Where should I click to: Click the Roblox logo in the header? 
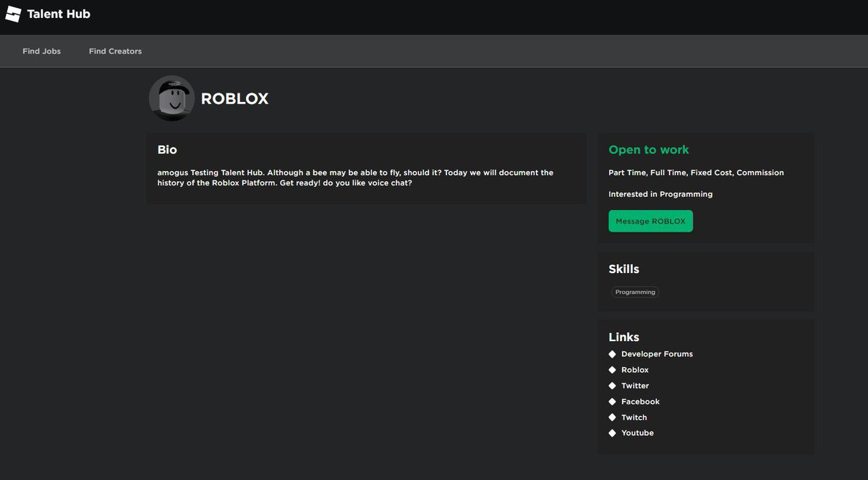[x=13, y=14]
